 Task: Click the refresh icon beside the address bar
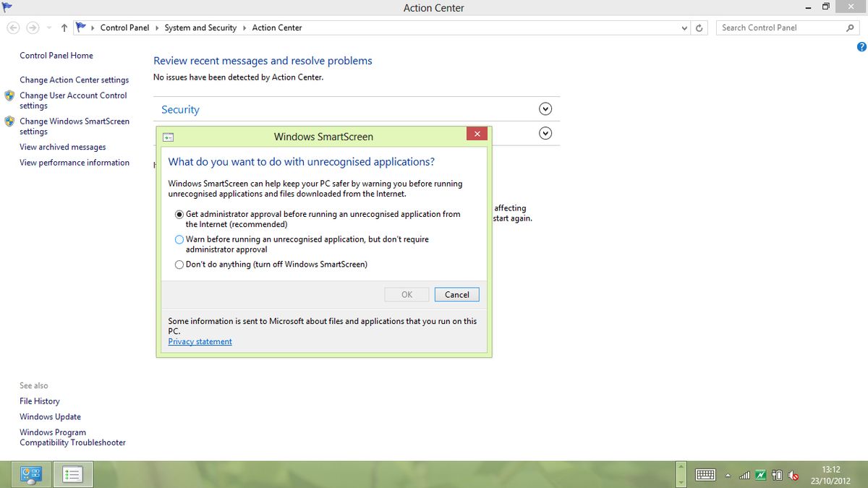click(x=699, y=27)
